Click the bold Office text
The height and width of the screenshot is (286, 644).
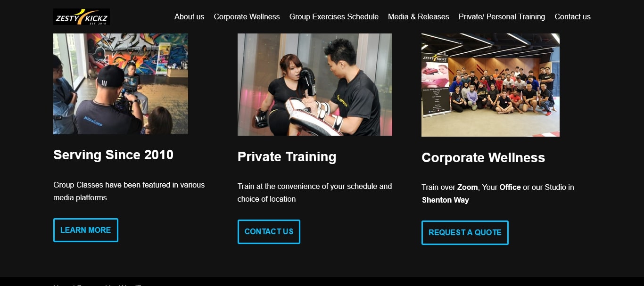pyautogui.click(x=510, y=187)
